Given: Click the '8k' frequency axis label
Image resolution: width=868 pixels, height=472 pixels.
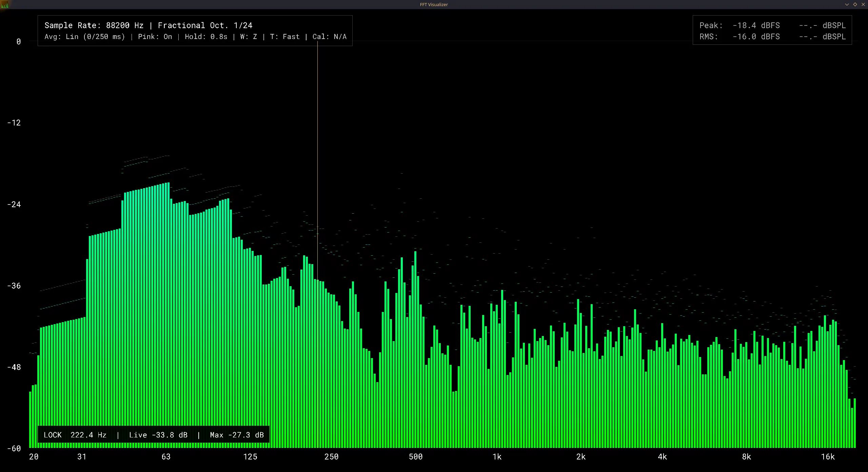Looking at the screenshot, I should [x=747, y=457].
